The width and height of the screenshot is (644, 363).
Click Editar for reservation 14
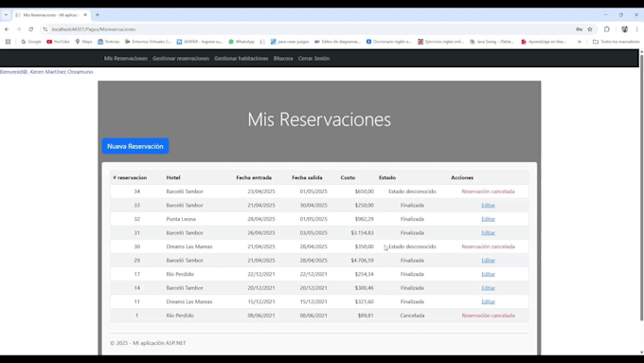pos(488,288)
